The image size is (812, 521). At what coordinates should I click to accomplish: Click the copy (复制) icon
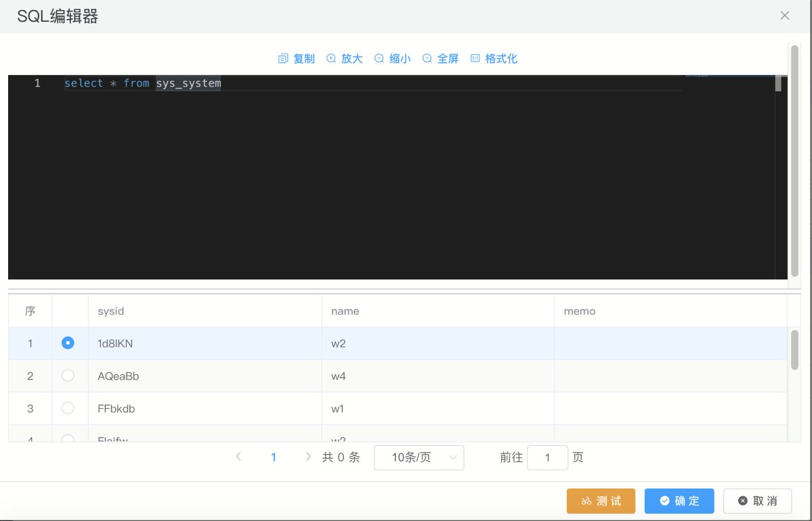(x=284, y=59)
